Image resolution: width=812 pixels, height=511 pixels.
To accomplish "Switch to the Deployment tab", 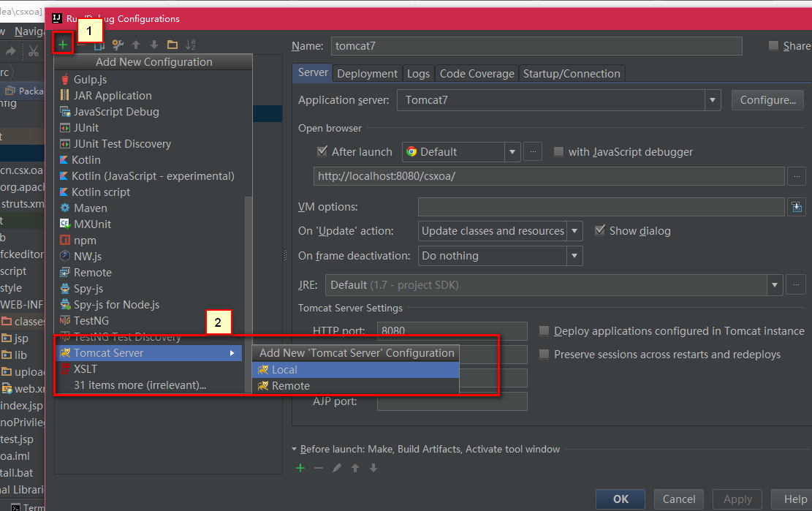I will [367, 74].
